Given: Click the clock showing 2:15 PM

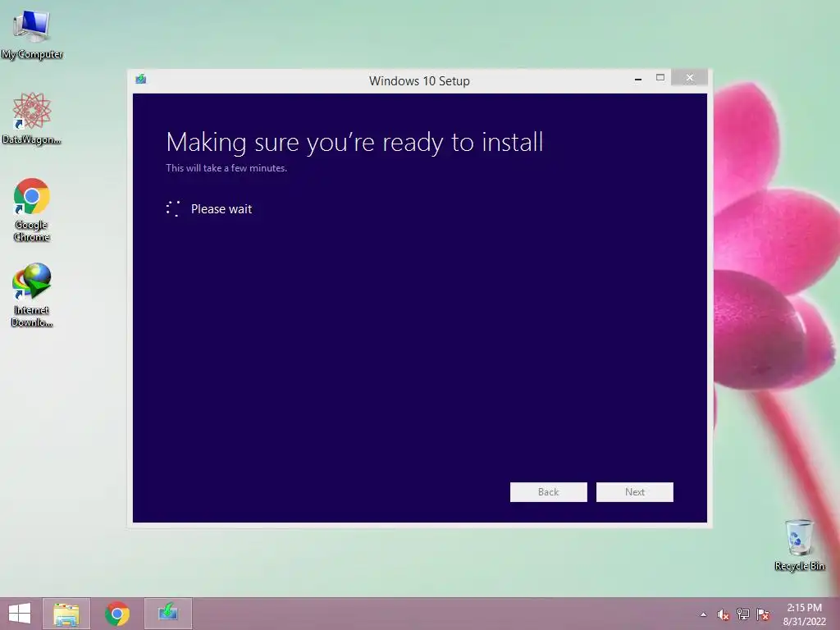Looking at the screenshot, I should (x=804, y=608).
